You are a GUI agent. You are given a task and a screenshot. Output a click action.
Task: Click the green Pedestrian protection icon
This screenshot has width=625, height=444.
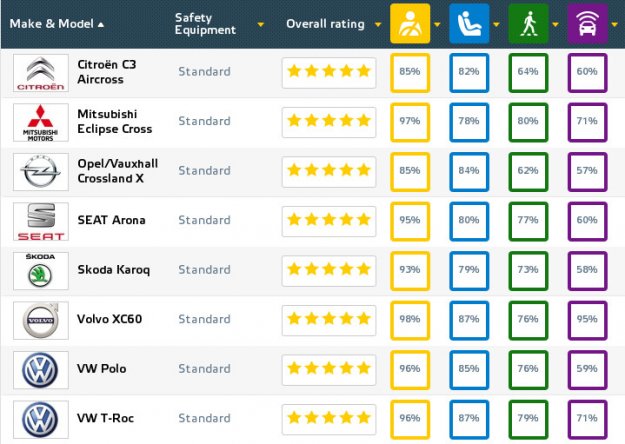coord(528,24)
